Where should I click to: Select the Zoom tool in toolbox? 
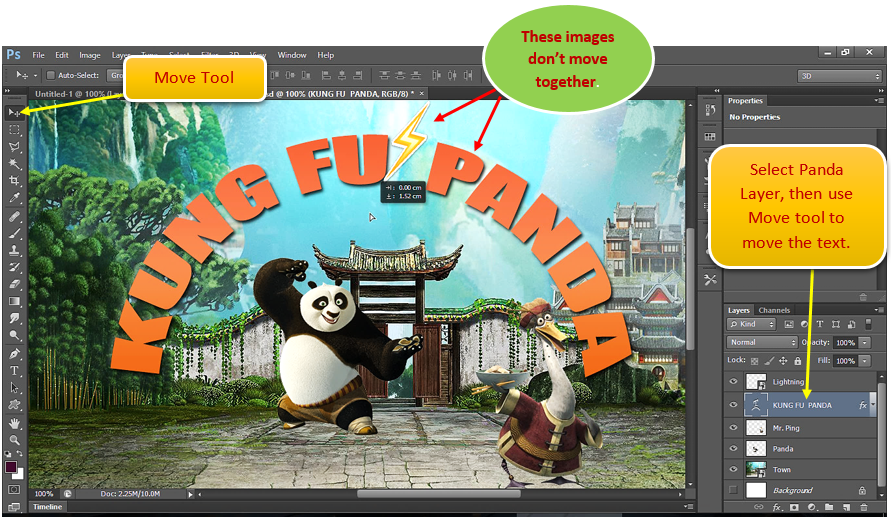coord(14,440)
